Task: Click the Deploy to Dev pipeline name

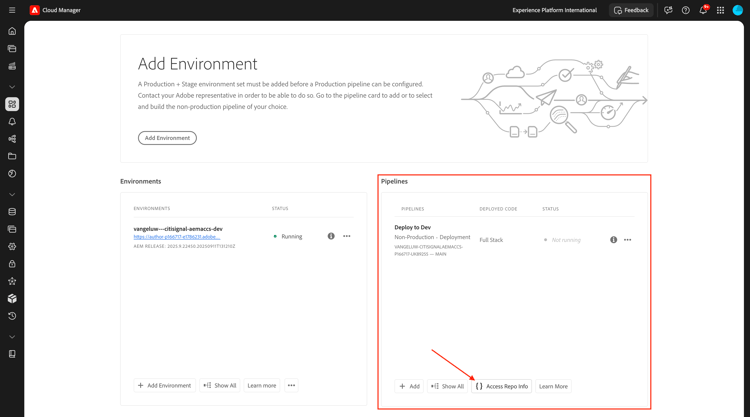Action: (413, 228)
